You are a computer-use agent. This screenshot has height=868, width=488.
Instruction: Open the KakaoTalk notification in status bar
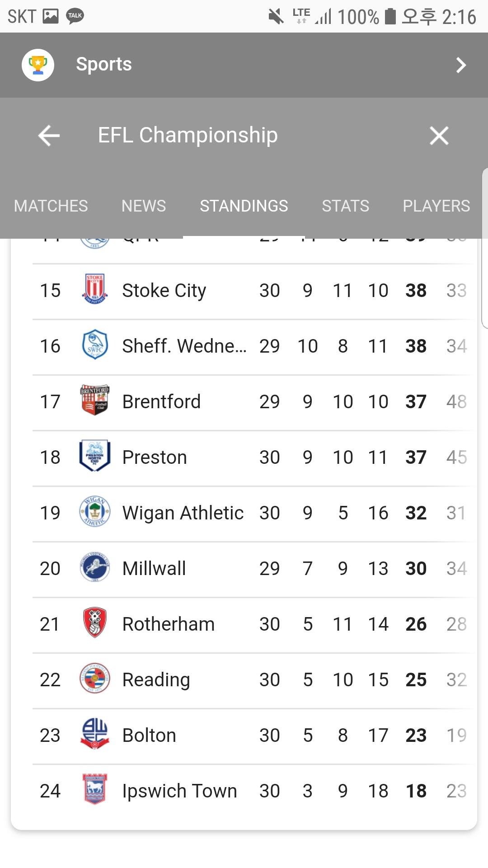pos(75,16)
